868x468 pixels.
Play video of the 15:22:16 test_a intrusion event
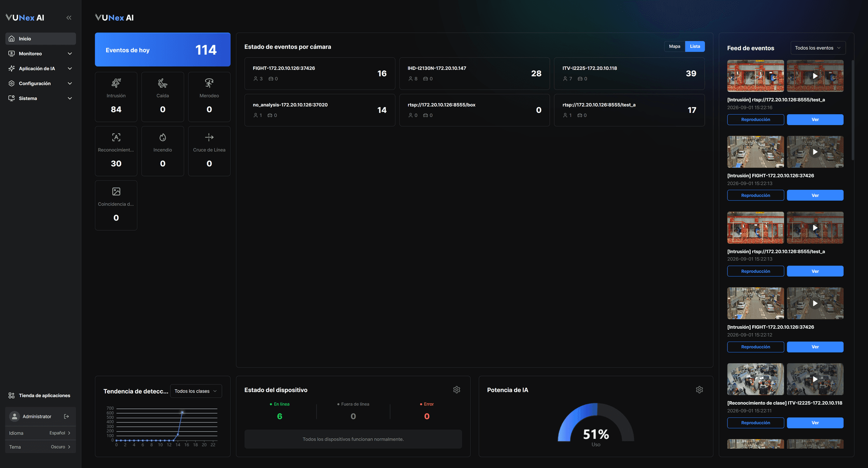point(815,76)
